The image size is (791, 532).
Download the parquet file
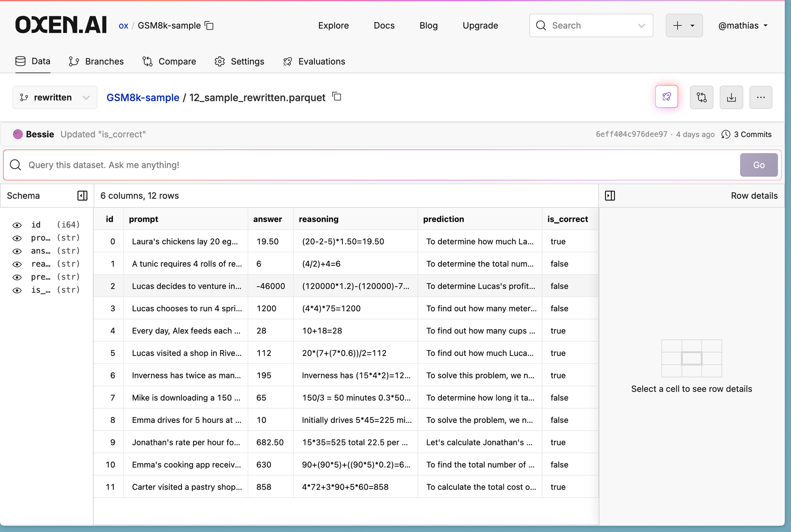point(731,97)
